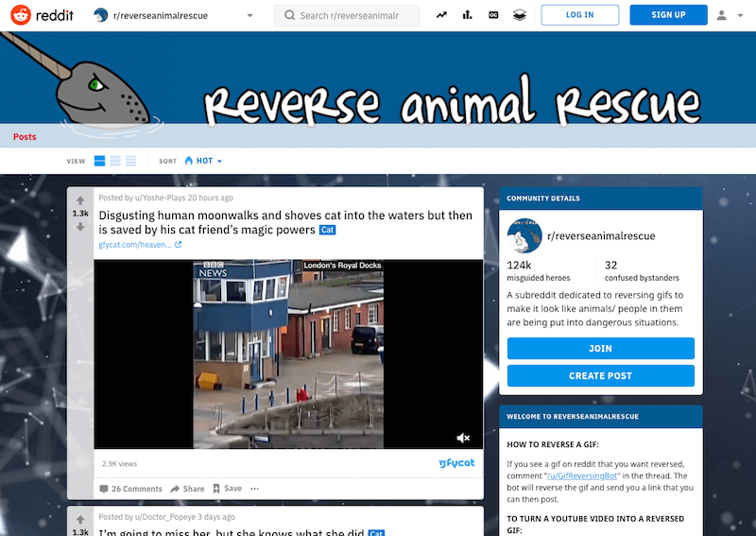Open the Popular trending arrow icon
The image size is (756, 536).
tap(441, 15)
